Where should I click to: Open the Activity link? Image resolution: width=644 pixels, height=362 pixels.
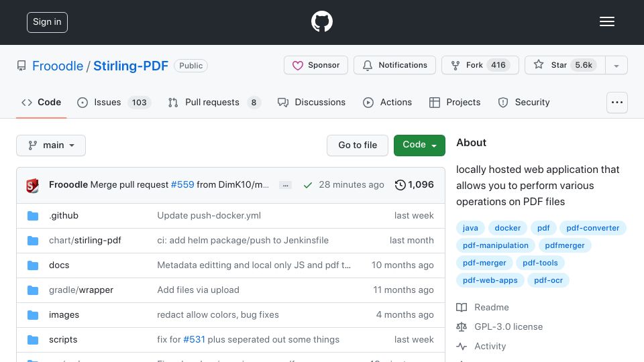[x=481, y=347]
